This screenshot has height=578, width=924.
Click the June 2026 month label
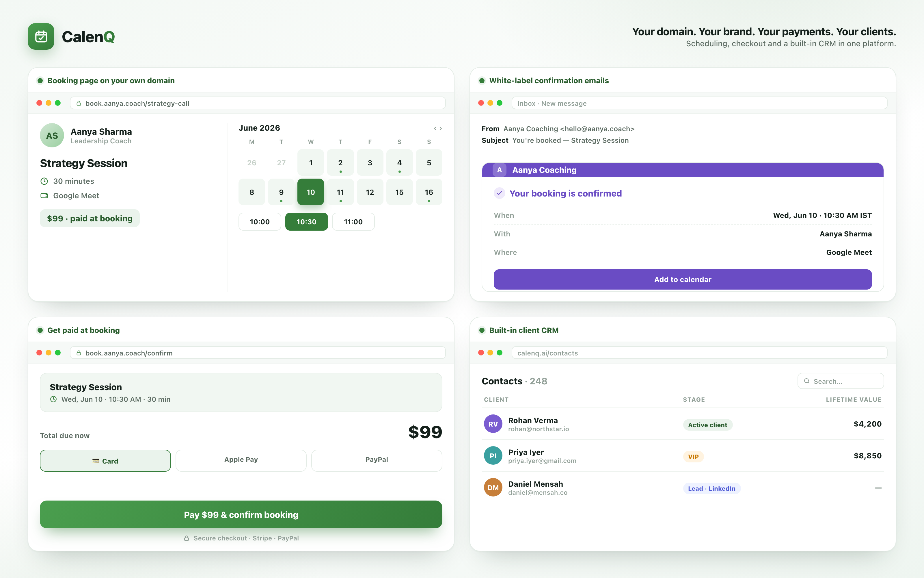tap(259, 128)
